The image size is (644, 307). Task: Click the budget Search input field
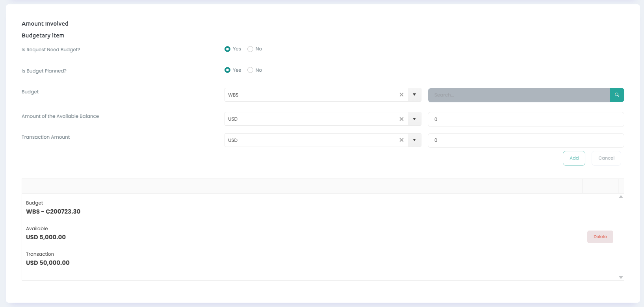coord(518,95)
